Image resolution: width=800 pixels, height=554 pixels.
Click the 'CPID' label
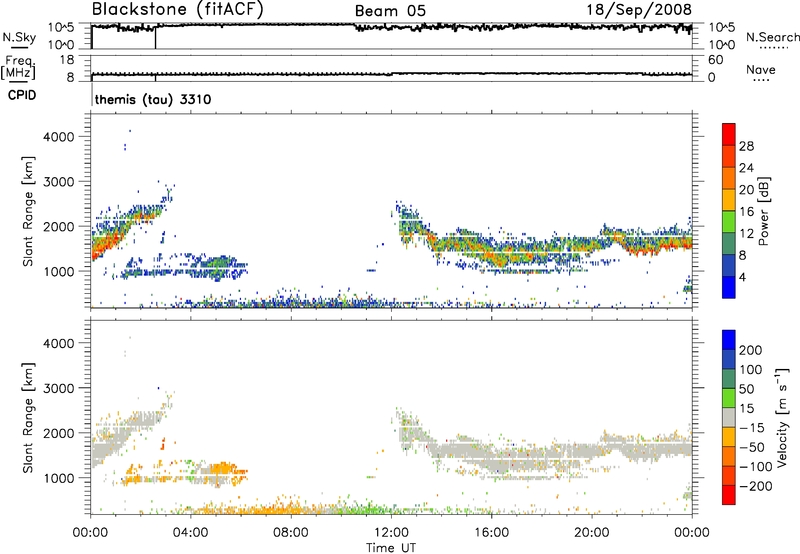click(x=22, y=95)
